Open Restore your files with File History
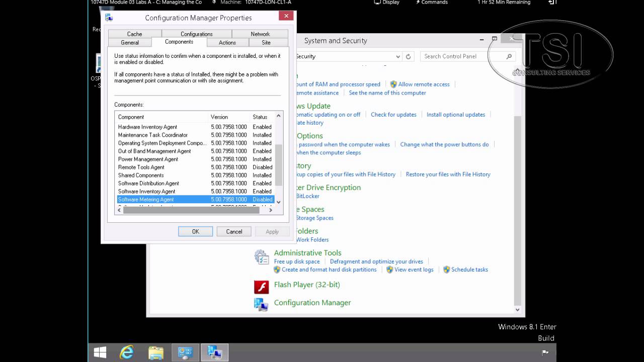The width and height of the screenshot is (644, 362). point(448,174)
